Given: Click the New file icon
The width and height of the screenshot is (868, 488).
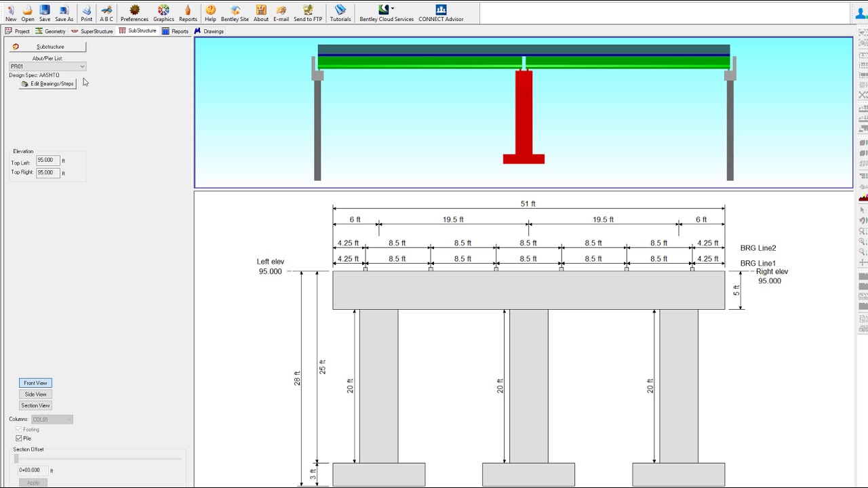Looking at the screenshot, I should pos(11,13).
